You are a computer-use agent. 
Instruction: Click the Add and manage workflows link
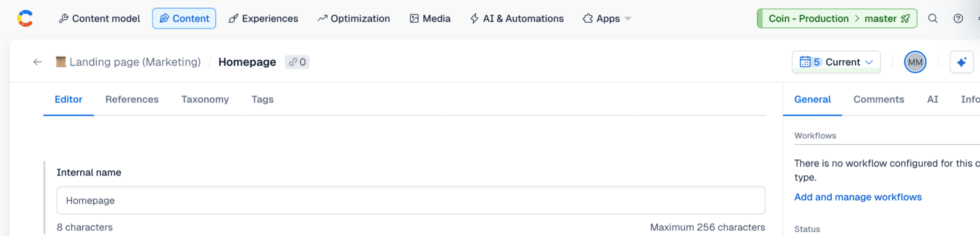(x=858, y=197)
